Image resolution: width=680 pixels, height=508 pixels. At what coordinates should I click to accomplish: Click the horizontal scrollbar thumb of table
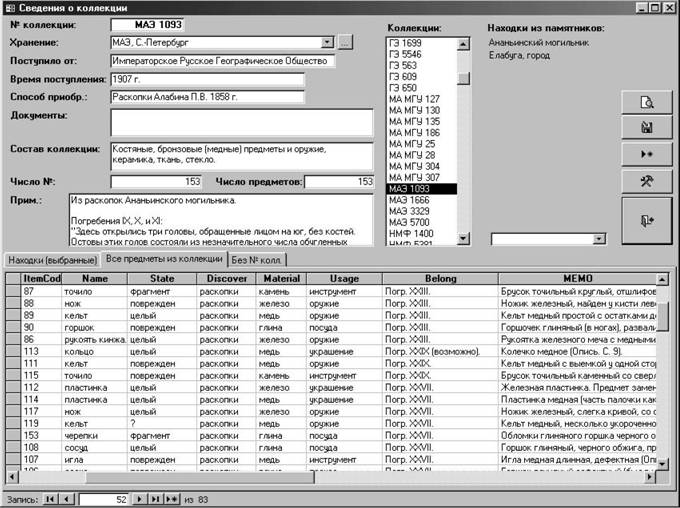click(200, 477)
